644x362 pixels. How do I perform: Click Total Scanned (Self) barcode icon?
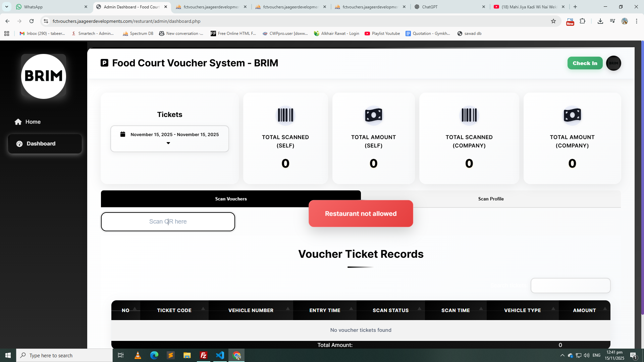285,115
